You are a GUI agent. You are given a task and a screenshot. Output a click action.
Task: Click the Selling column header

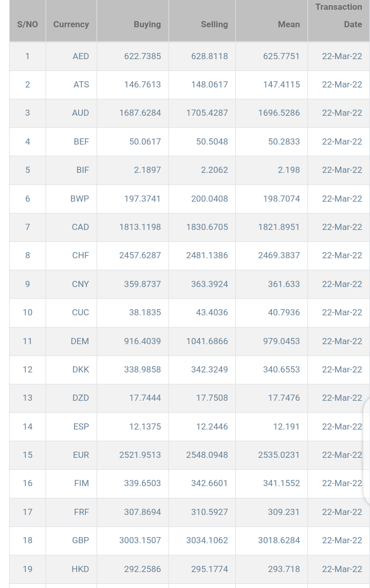coord(214,24)
